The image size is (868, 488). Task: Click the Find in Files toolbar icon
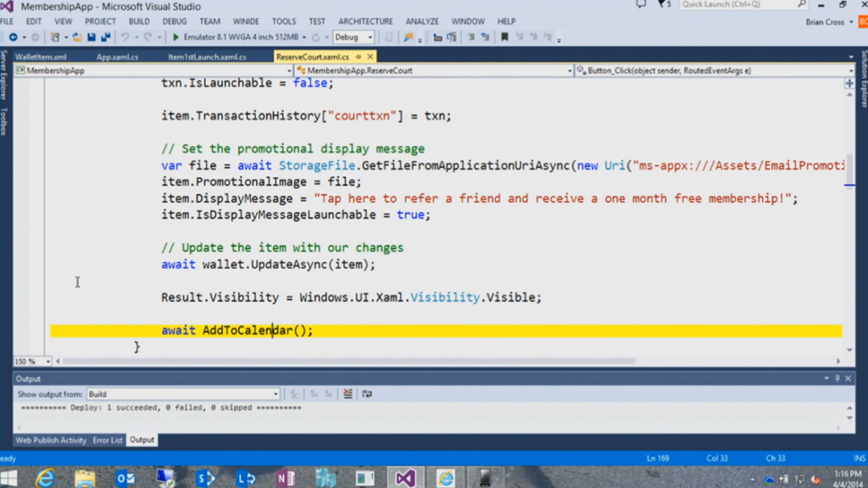click(x=409, y=37)
